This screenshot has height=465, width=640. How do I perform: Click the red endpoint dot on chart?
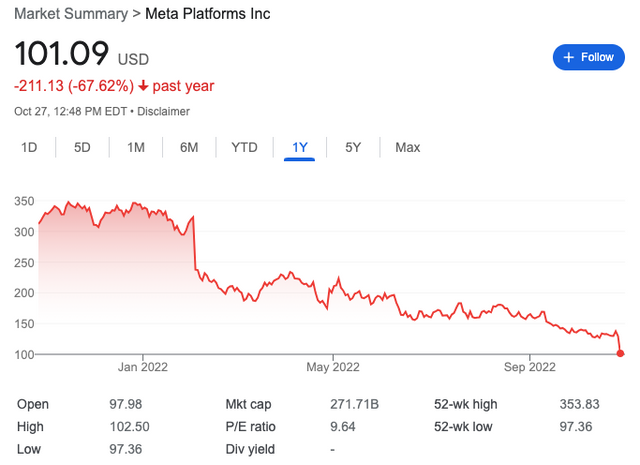[x=622, y=353]
